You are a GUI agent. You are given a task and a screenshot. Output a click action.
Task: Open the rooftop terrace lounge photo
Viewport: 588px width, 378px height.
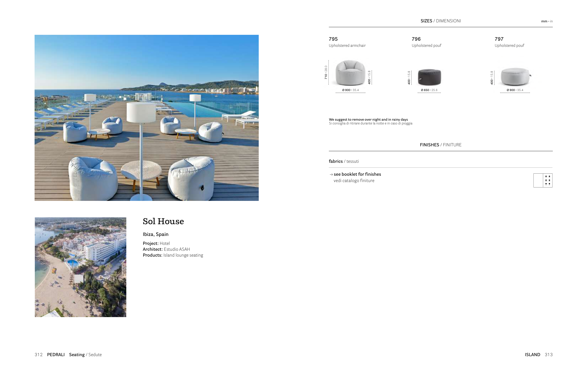pos(147,118)
